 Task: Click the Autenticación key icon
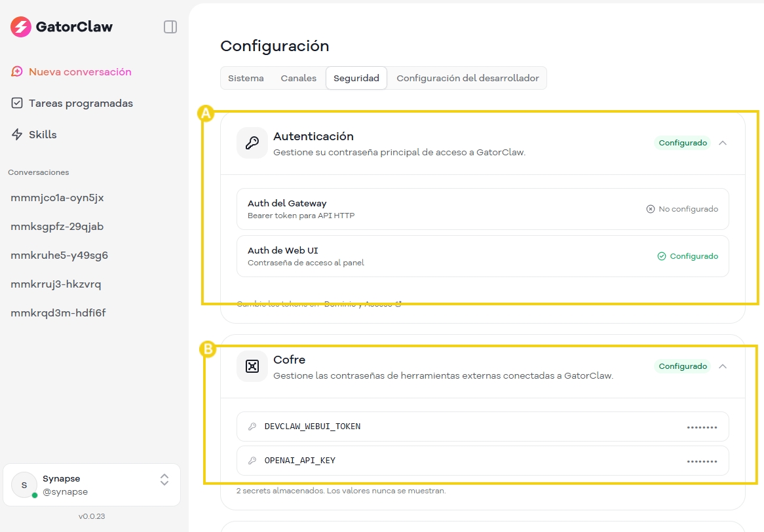tap(252, 143)
